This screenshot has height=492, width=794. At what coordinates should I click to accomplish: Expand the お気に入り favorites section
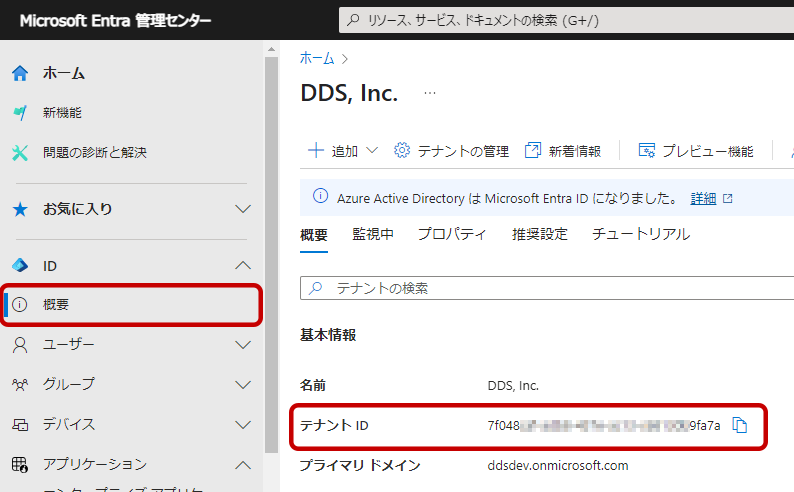(242, 209)
